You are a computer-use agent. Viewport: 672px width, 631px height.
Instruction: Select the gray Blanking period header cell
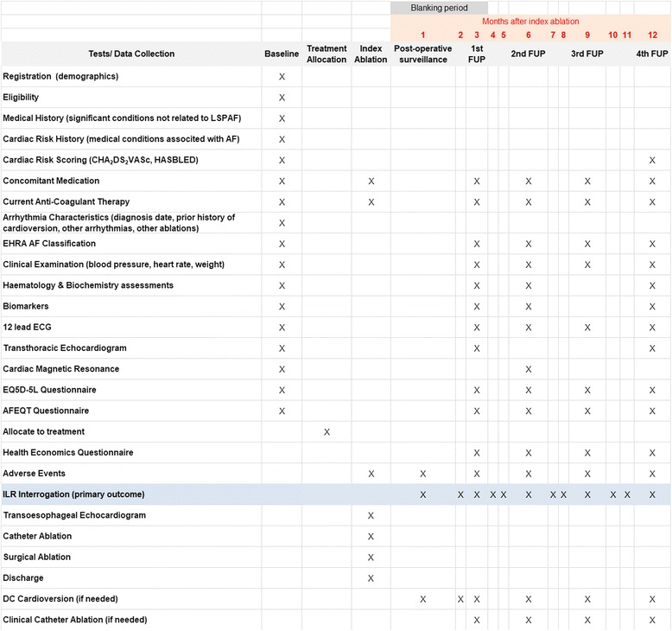[x=439, y=8]
